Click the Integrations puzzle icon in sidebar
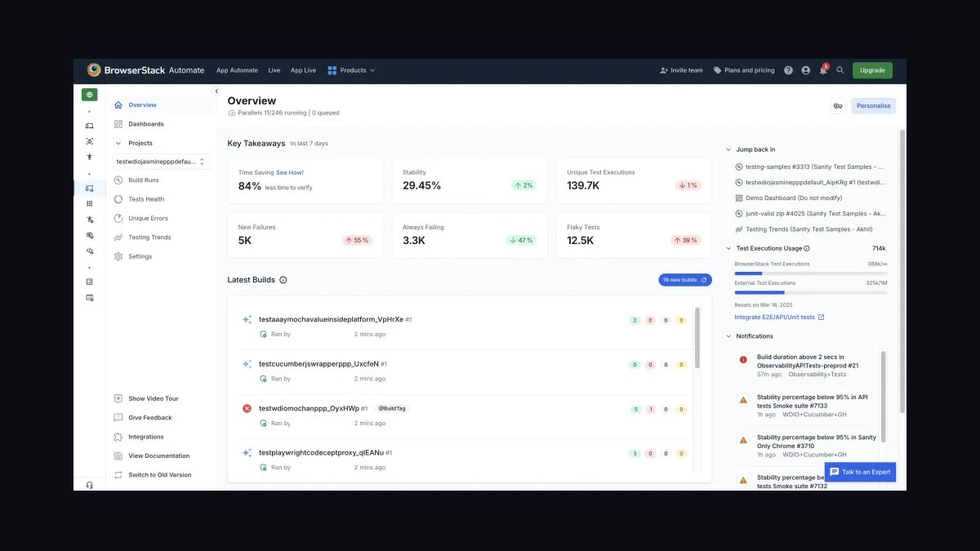This screenshot has height=551, width=980. pos(118,437)
